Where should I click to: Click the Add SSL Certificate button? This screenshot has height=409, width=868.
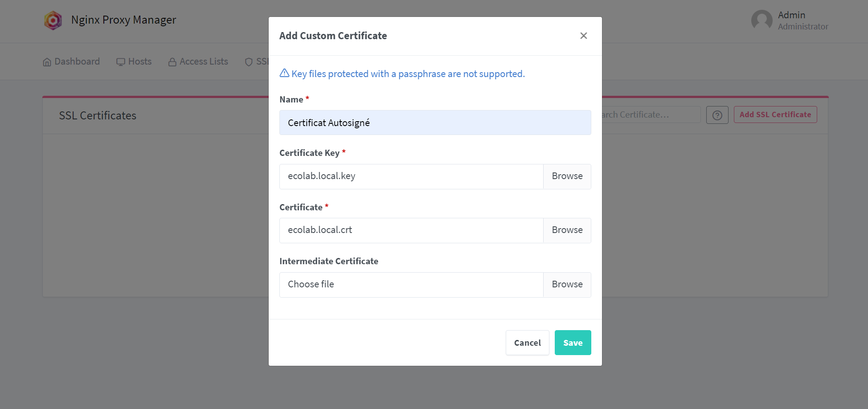coord(775,115)
